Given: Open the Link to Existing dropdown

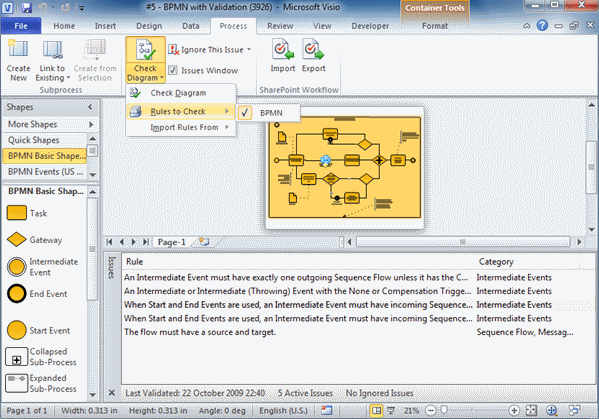Looking at the screenshot, I should coord(68,78).
